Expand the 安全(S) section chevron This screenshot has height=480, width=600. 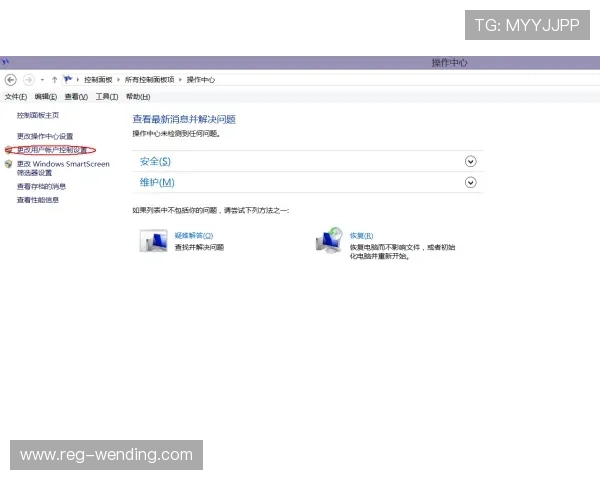click(470, 162)
